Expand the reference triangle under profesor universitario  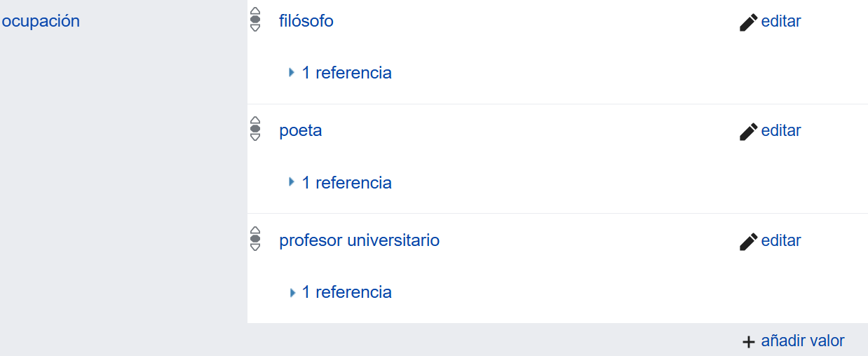[x=292, y=292]
